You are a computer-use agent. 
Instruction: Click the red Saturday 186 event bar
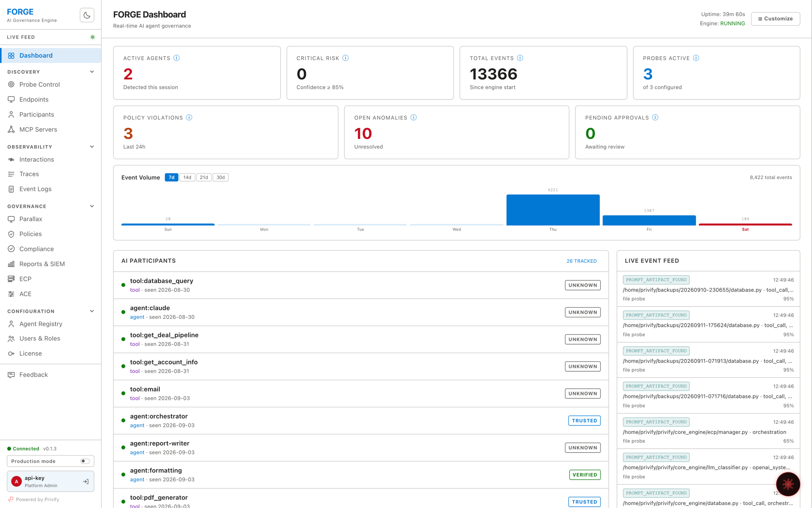tap(745, 224)
